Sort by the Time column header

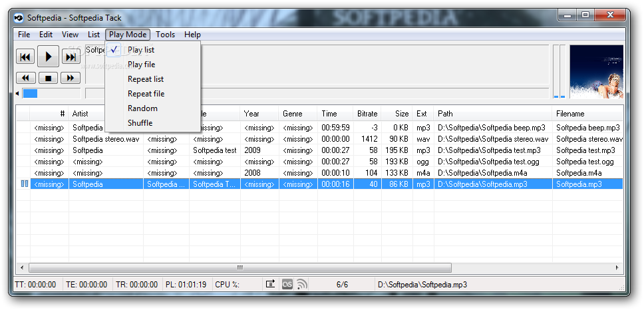[335, 114]
